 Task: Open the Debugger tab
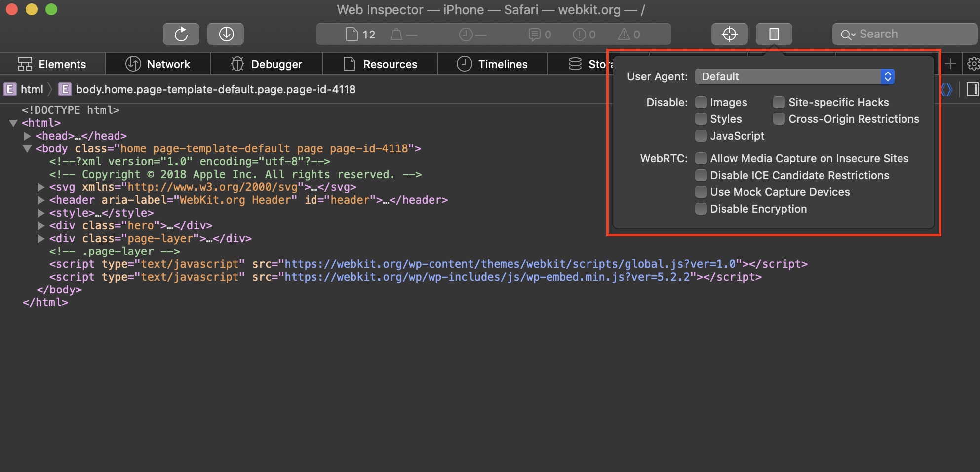[x=267, y=64]
